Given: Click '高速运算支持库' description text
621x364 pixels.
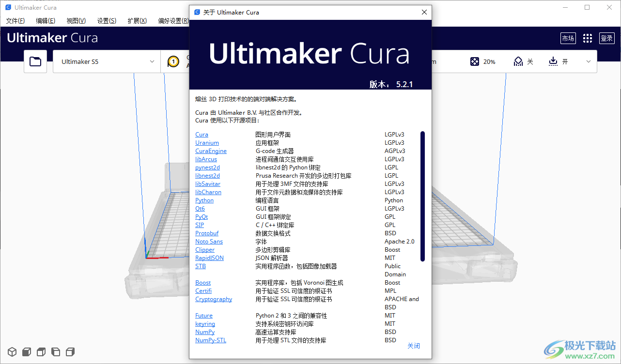Looking at the screenshot, I should pos(276,332).
